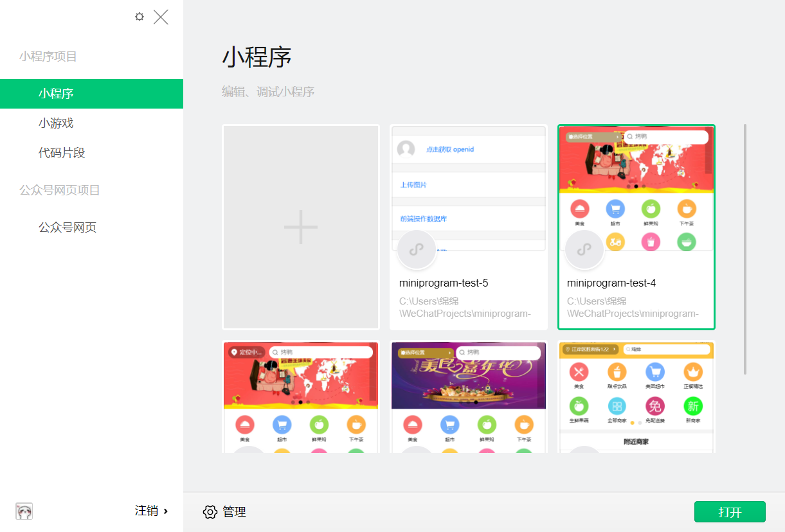The image size is (785, 532).
Task: Select the project card with 附近商家
Action: click(636, 397)
